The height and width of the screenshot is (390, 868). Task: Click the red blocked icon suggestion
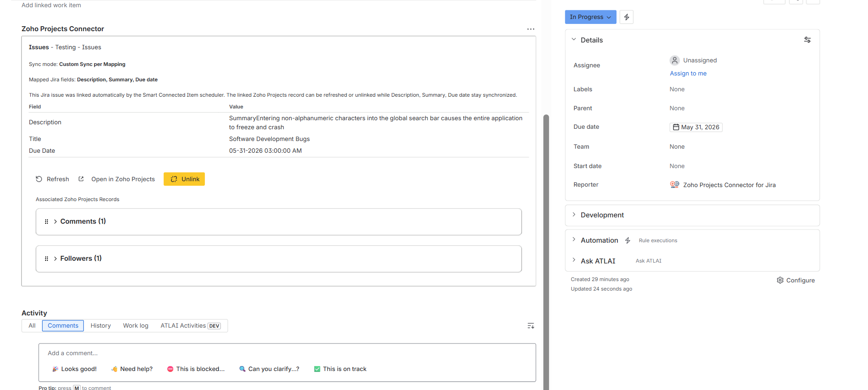click(x=170, y=369)
